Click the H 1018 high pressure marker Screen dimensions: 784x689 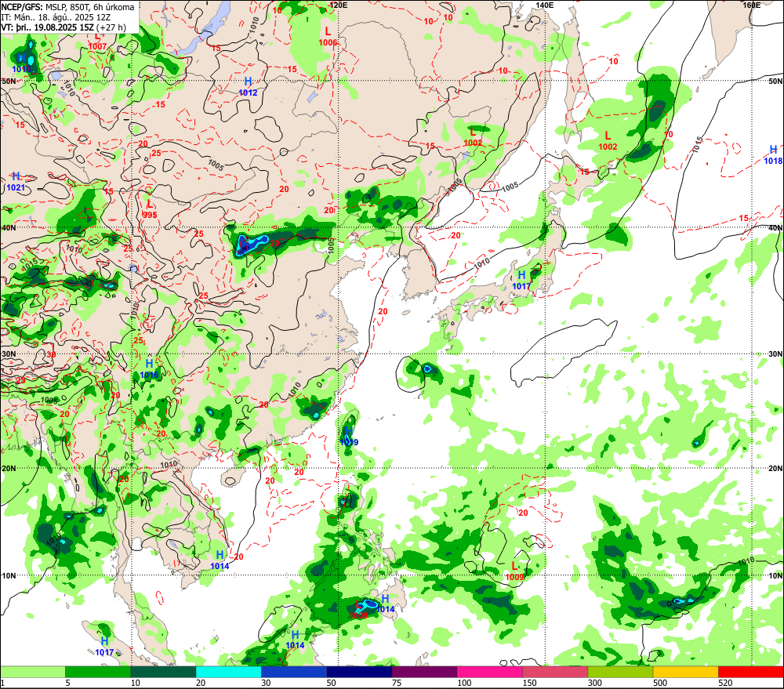coord(773,155)
